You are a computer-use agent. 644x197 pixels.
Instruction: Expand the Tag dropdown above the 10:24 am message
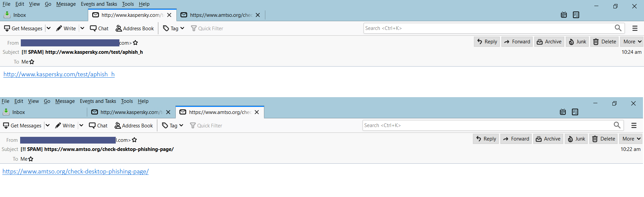coord(182,28)
